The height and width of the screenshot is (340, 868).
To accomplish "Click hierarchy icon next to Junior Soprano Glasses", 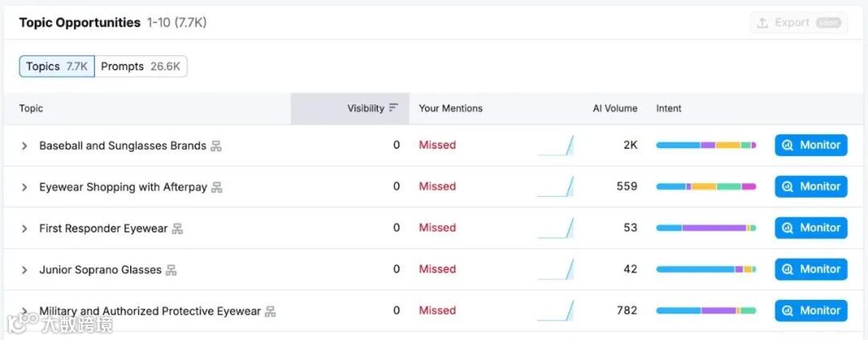I will tap(170, 270).
